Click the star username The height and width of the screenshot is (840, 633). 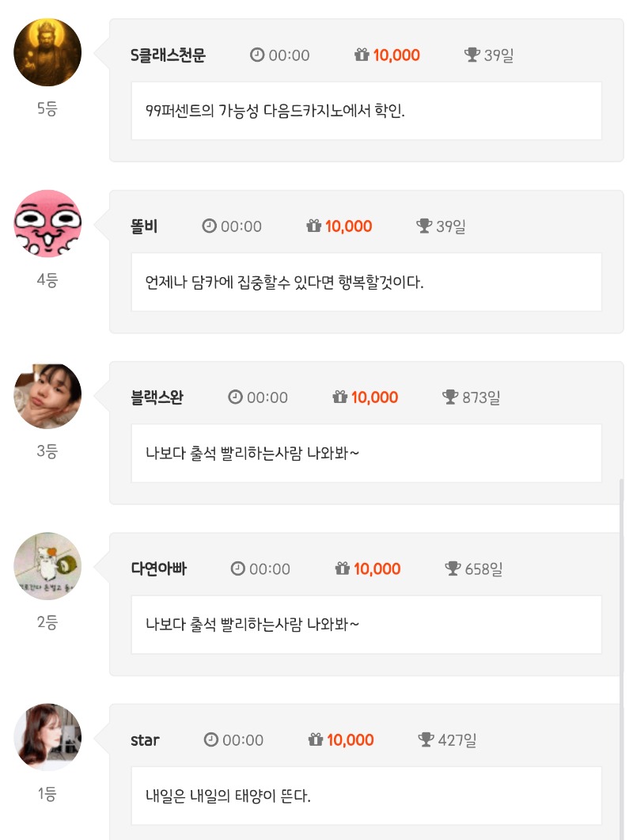[145, 740]
